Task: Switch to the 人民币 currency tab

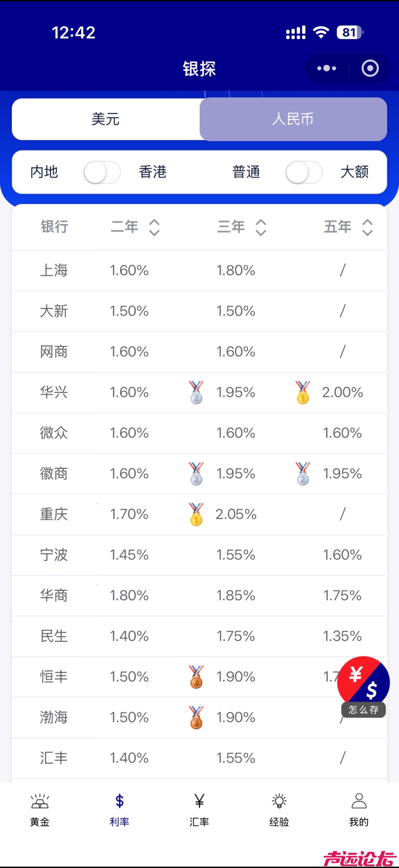Action: [293, 119]
